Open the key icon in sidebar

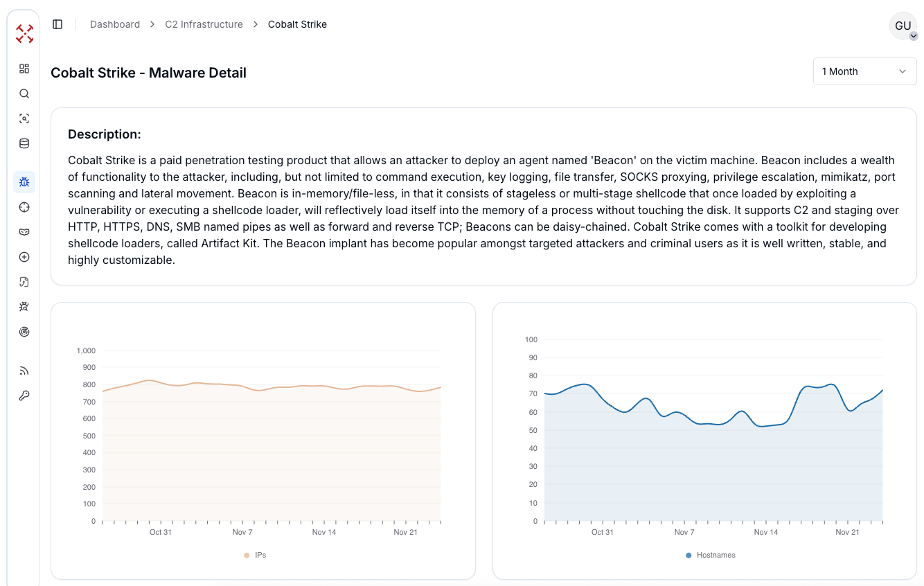coord(24,396)
